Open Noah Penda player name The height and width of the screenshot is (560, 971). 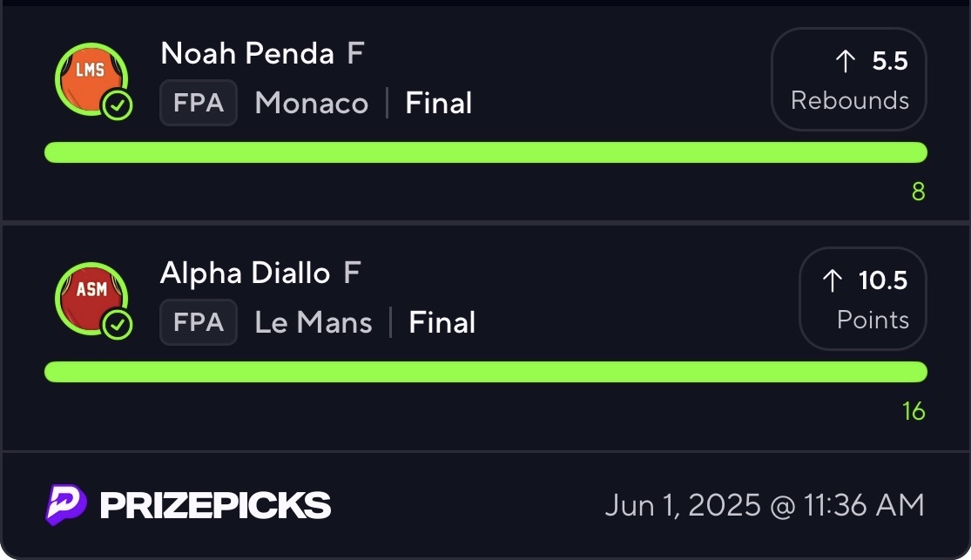pos(247,54)
